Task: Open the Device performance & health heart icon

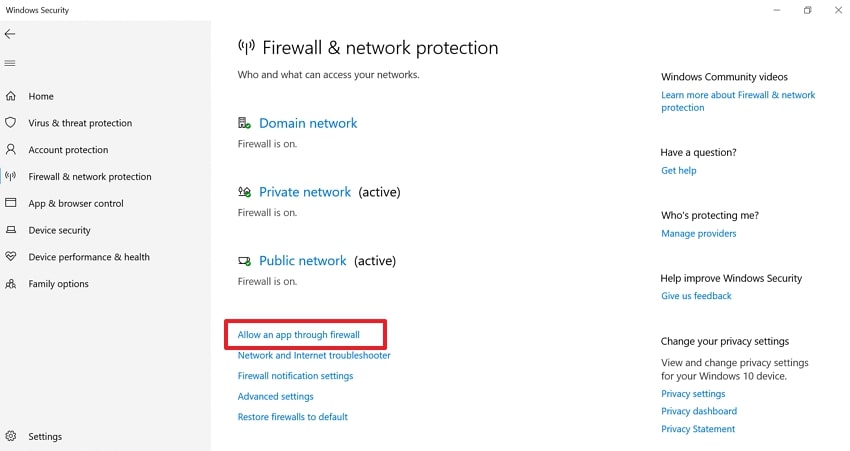Action: (11, 257)
